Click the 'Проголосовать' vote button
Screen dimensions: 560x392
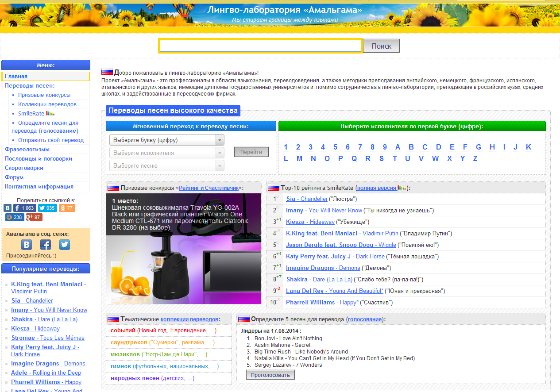pos(270,375)
